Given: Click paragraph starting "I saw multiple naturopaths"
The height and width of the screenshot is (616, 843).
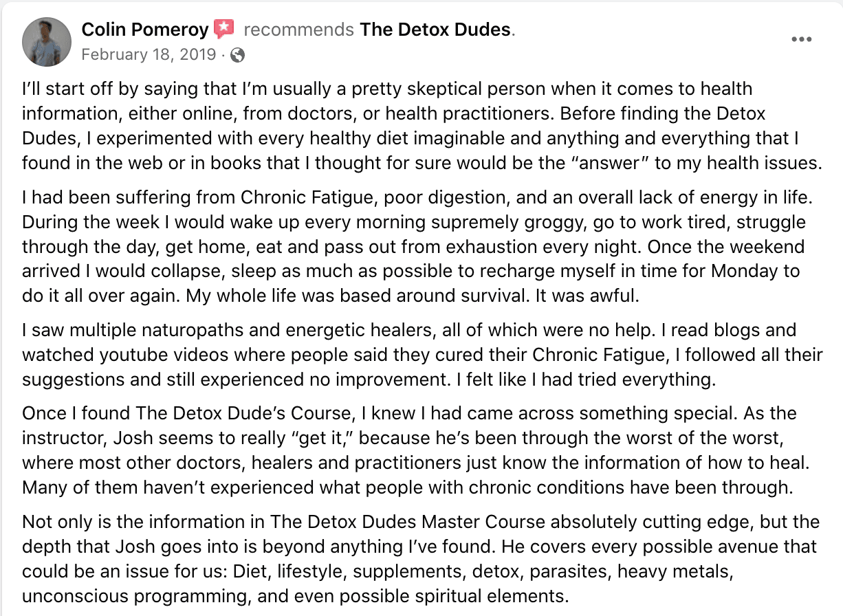Looking at the screenshot, I should click(x=422, y=355).
